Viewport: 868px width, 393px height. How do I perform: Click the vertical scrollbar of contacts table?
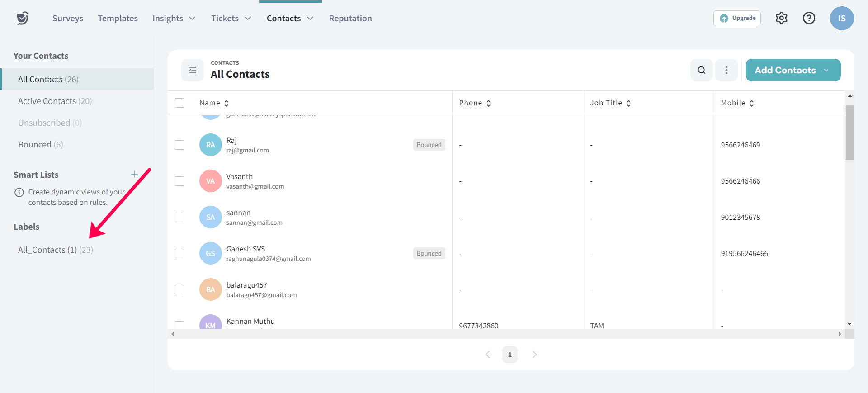[x=849, y=133]
